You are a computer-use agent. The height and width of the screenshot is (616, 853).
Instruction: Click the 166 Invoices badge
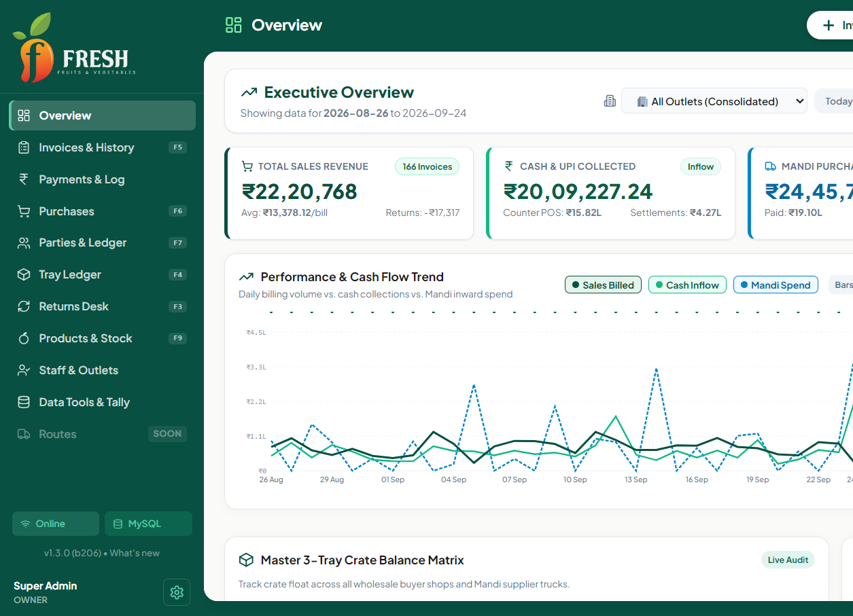click(x=428, y=166)
